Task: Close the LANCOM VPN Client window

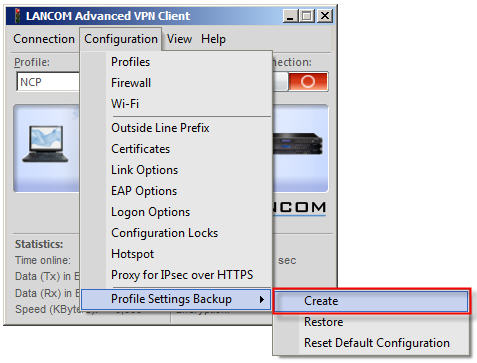Action: [324, 16]
